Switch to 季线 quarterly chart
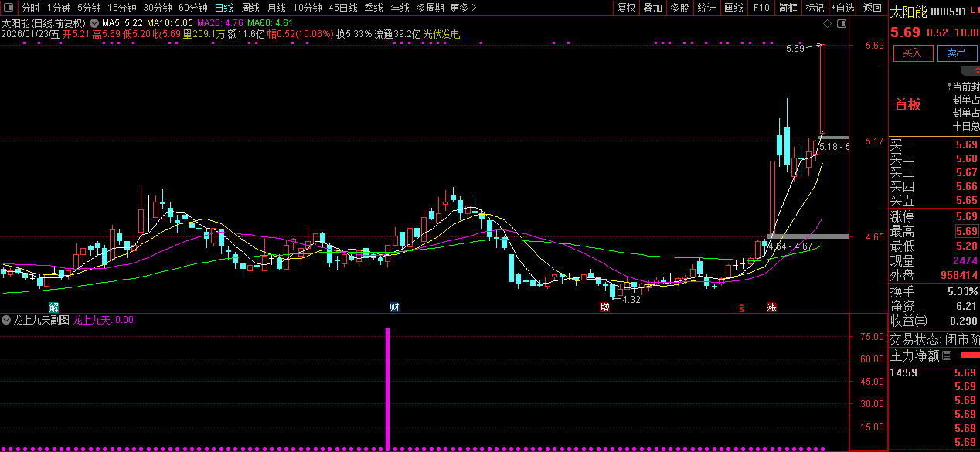 click(x=373, y=8)
